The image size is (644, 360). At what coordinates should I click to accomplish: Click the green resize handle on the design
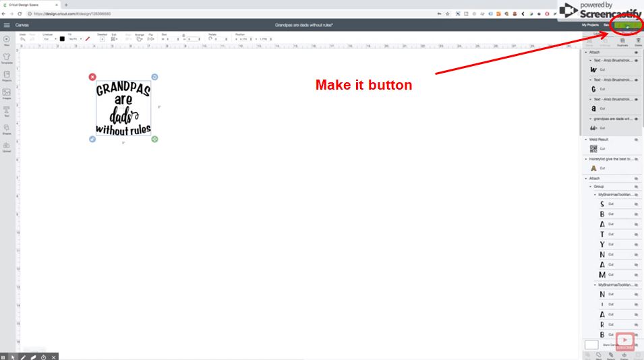click(154, 139)
